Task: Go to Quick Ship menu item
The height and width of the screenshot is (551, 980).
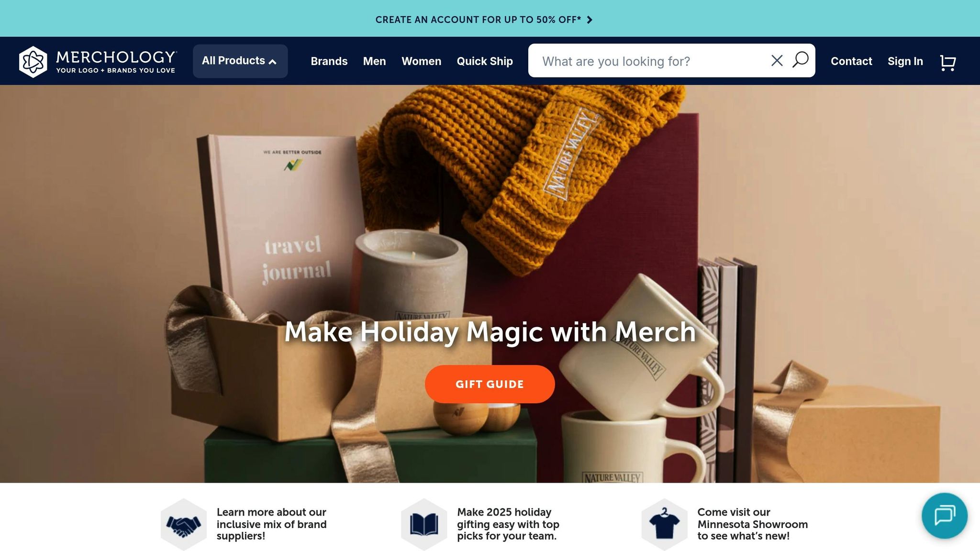Action: pyautogui.click(x=485, y=61)
